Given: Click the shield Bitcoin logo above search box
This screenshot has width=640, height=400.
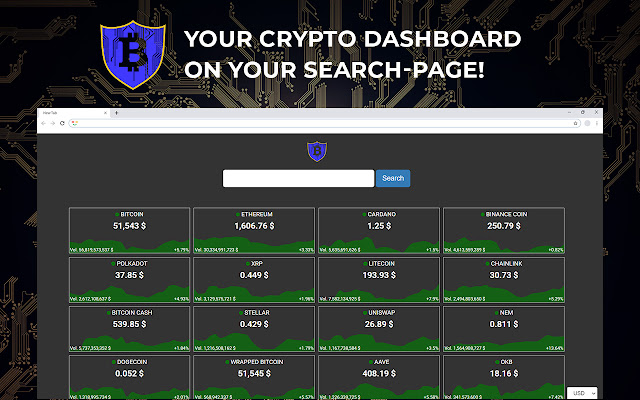Looking at the screenshot, I should tap(317, 151).
